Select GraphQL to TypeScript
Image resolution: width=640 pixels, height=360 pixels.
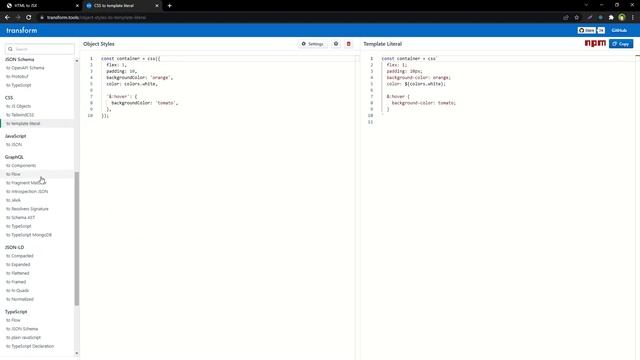19,226
